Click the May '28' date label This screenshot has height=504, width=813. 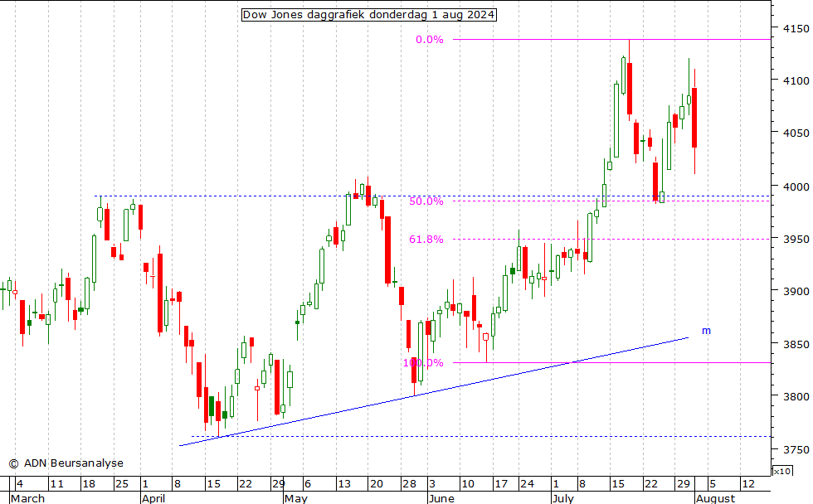(x=409, y=484)
